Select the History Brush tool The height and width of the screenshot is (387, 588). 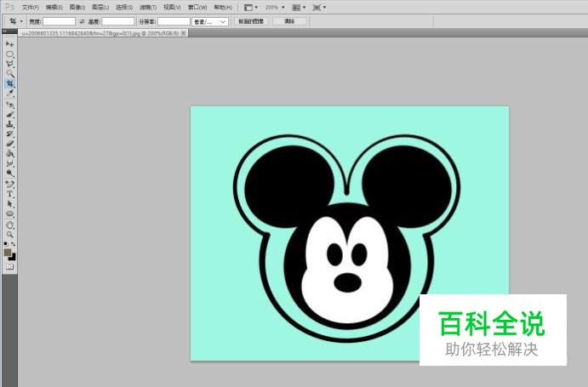(9, 134)
